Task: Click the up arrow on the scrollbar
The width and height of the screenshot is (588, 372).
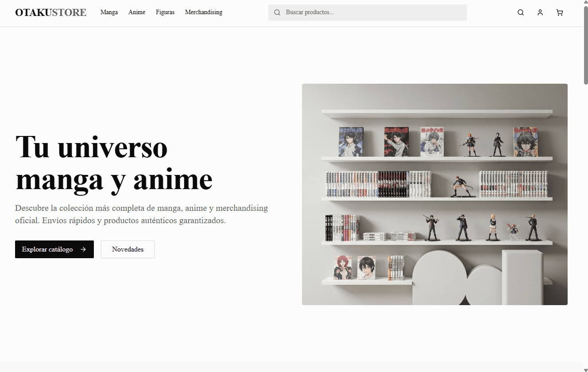Action: (585, 4)
